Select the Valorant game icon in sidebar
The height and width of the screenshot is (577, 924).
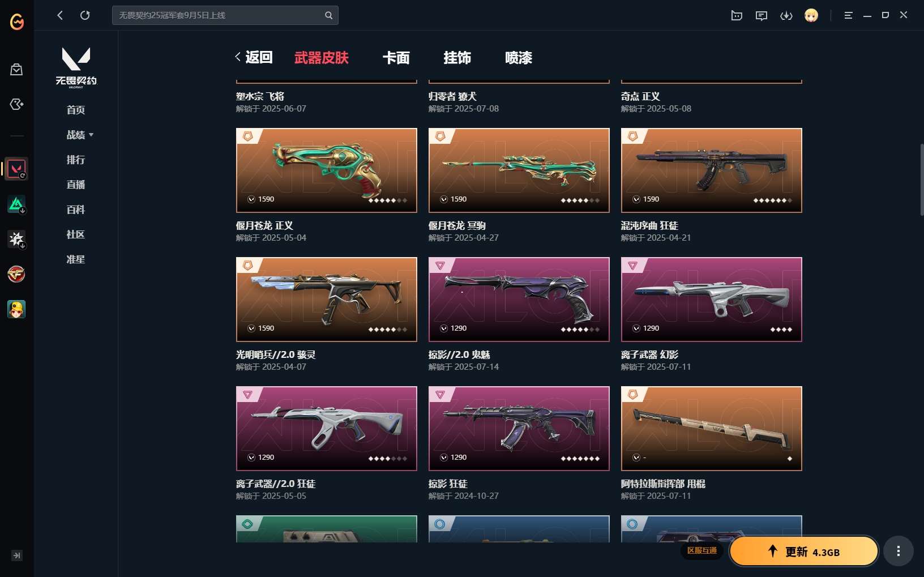point(16,169)
